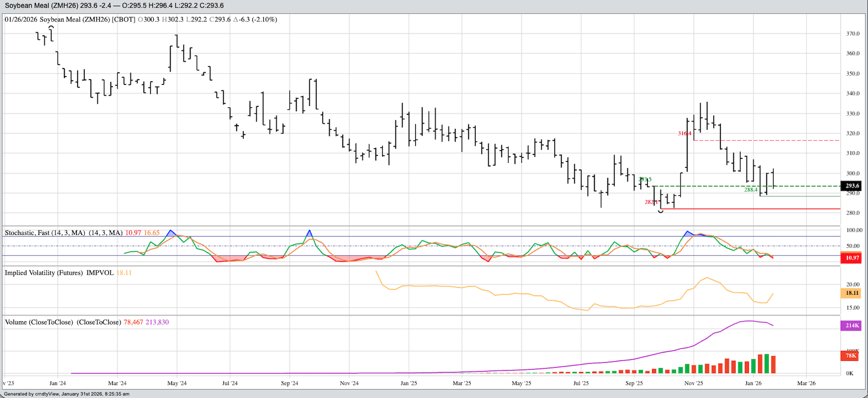The width and height of the screenshot is (868, 398).
Task: Click the red 78K volume badge
Action: 851,356
